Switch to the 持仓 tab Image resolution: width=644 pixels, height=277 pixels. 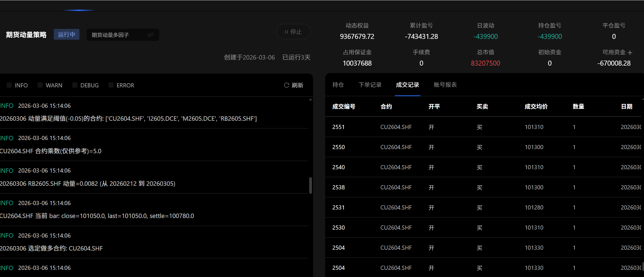pyautogui.click(x=338, y=85)
